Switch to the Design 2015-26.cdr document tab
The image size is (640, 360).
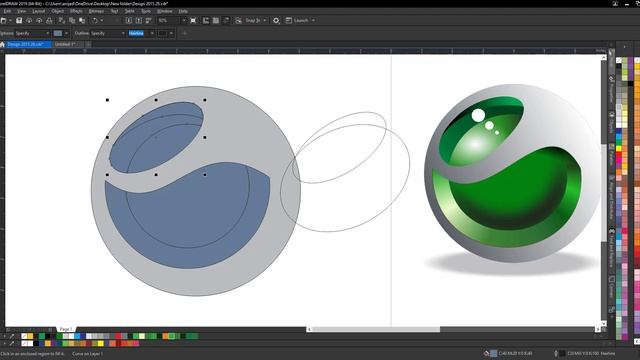click(x=29, y=44)
